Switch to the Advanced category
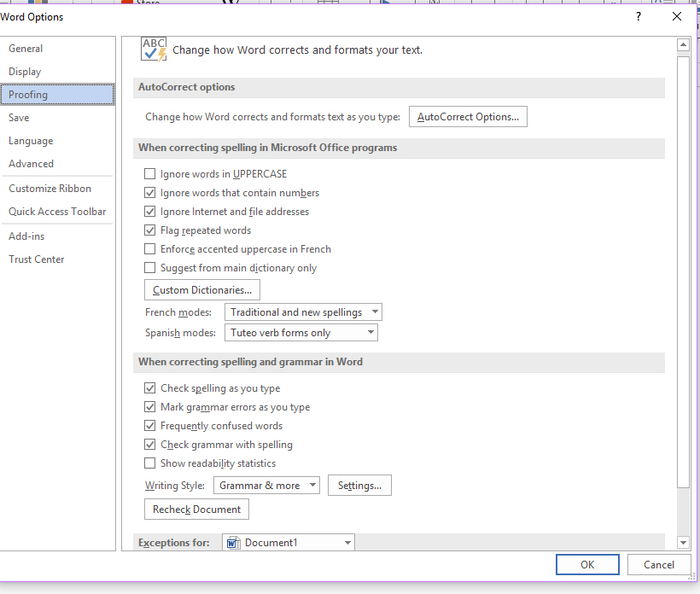The image size is (700, 594). (31, 164)
